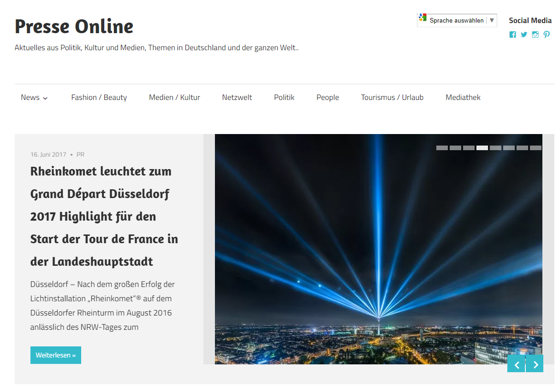Open the Pinterest social media icon
559x392 pixels.
[547, 35]
